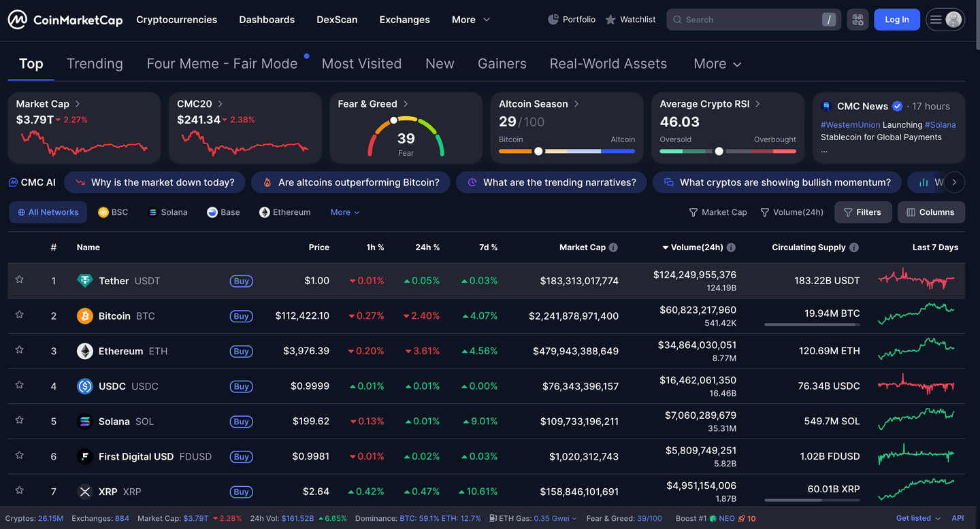Switch to the Trending tab
This screenshot has height=529, width=980.
pyautogui.click(x=95, y=63)
